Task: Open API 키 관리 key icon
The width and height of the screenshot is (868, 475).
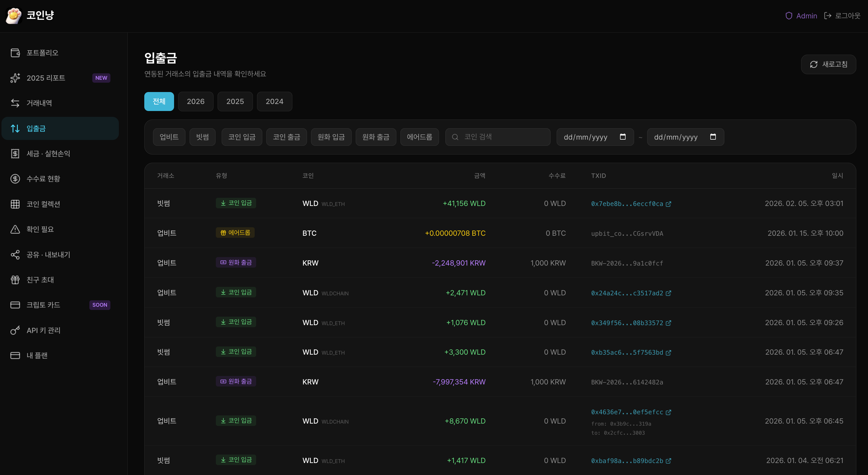Action: click(x=15, y=330)
